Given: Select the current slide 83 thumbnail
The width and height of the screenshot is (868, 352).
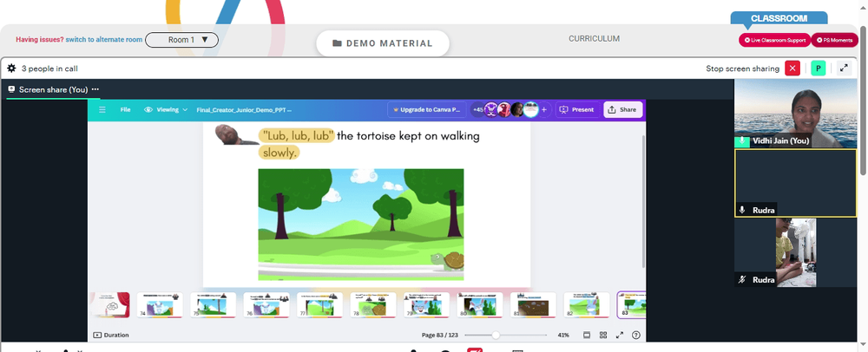Looking at the screenshot, I should coord(632,305).
